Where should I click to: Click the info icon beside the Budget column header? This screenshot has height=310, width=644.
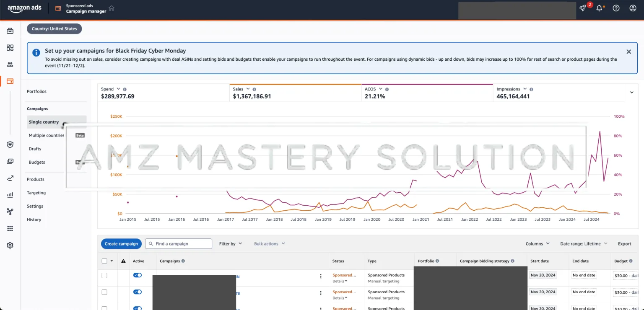point(631,261)
